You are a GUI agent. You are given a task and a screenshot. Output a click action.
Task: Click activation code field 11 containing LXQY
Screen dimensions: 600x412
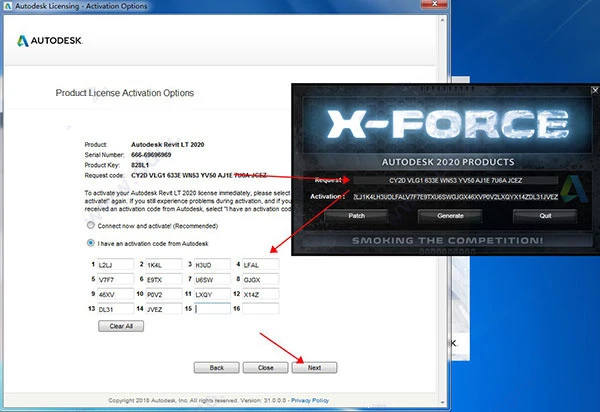(212, 294)
